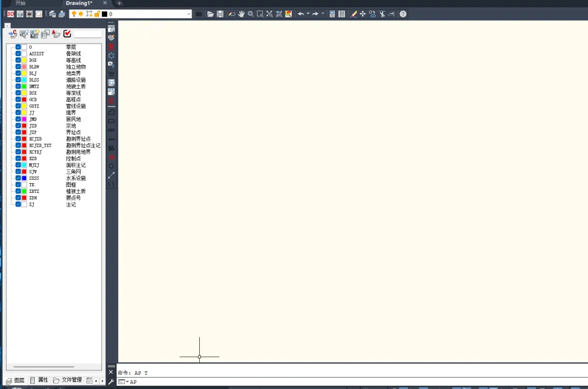
Task: Click the Redo arrow
Action: point(315,14)
